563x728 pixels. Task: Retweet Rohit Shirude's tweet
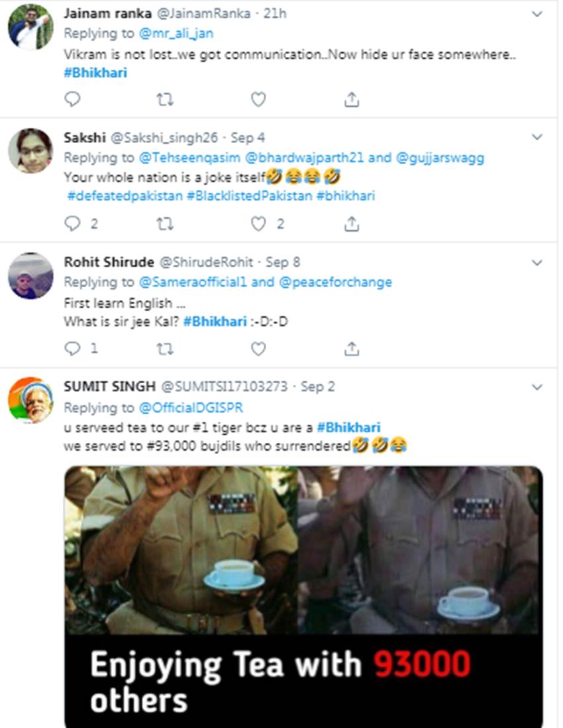(165, 348)
